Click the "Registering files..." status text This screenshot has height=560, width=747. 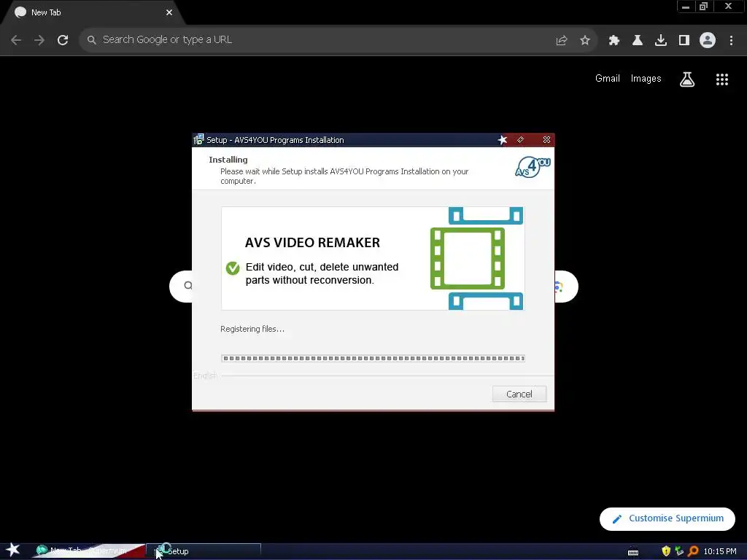(252, 329)
